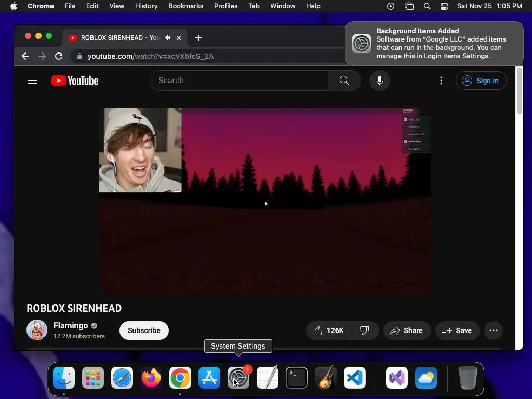Open the Window menu in the menu bar
The width and height of the screenshot is (532, 399).
[283, 6]
